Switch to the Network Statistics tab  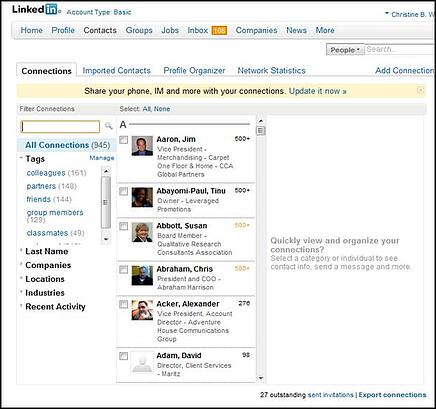[x=271, y=71]
